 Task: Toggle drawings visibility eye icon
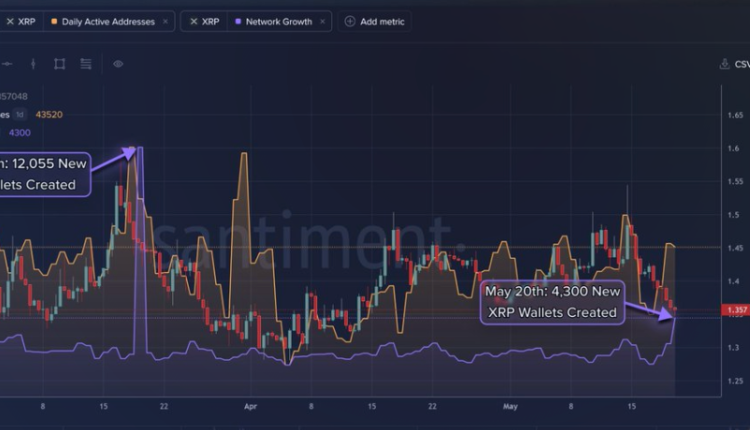(x=118, y=64)
